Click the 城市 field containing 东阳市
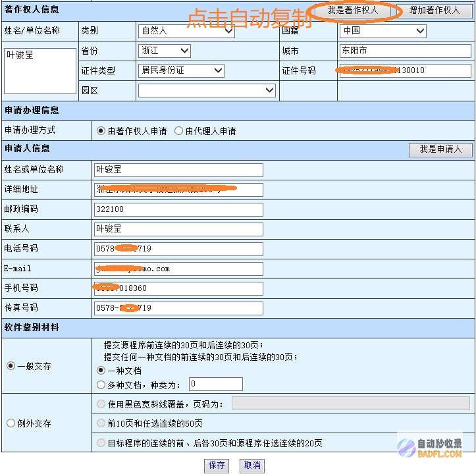The width and height of the screenshot is (476, 476). (406, 51)
